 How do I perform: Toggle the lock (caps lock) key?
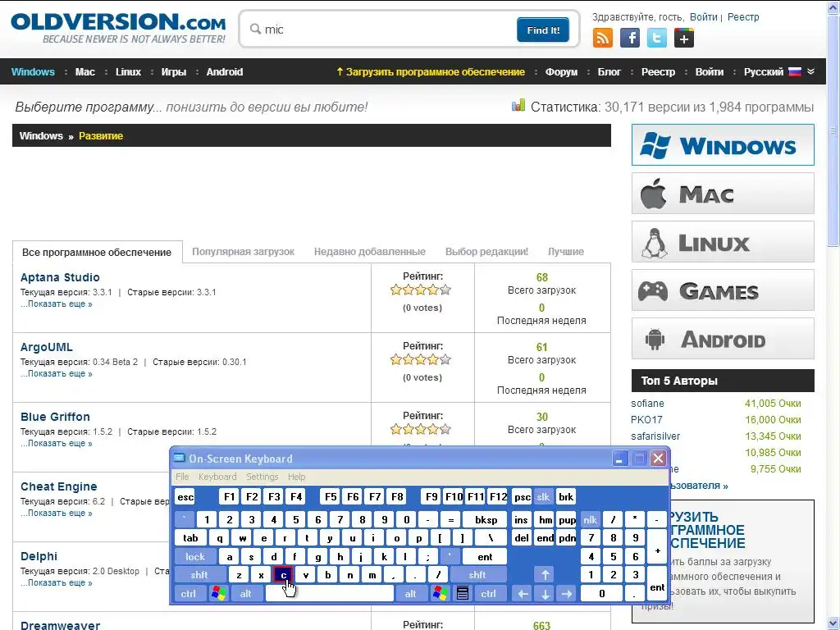pos(195,557)
